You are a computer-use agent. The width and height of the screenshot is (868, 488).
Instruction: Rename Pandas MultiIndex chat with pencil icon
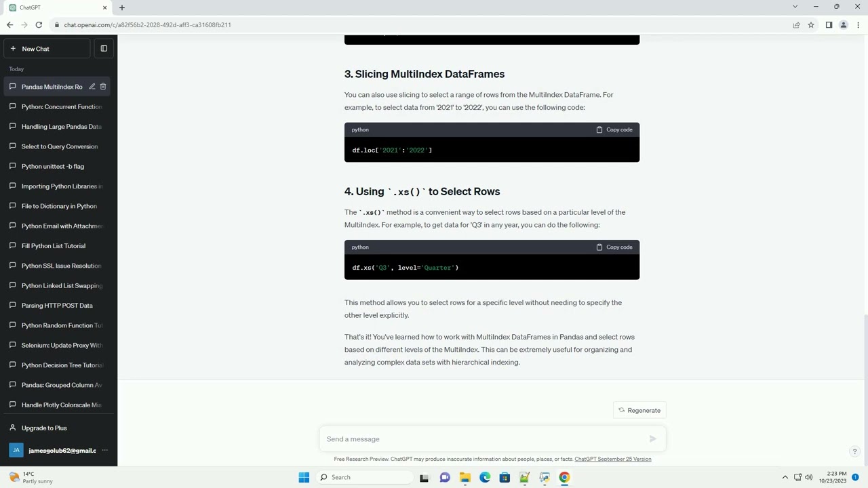92,87
